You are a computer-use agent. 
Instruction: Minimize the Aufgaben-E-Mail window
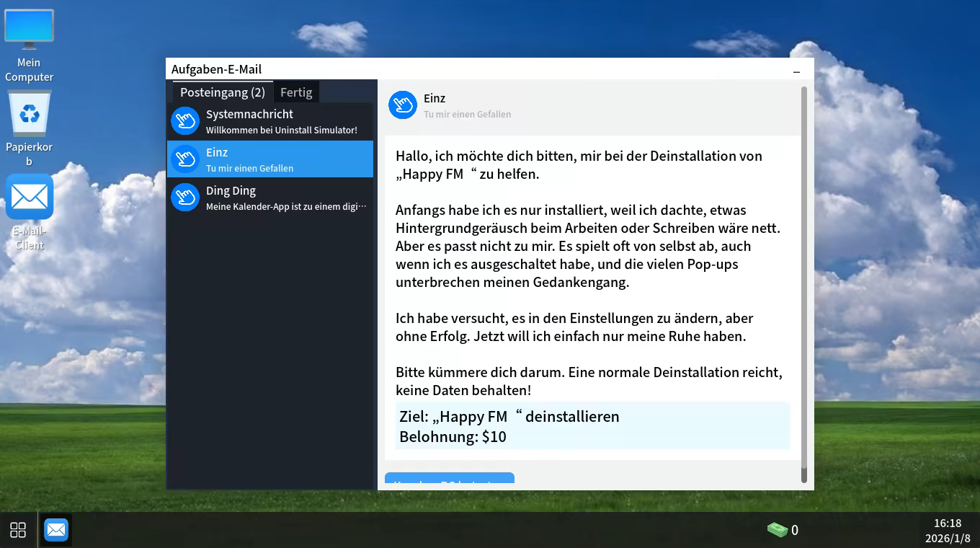pyautogui.click(x=796, y=71)
